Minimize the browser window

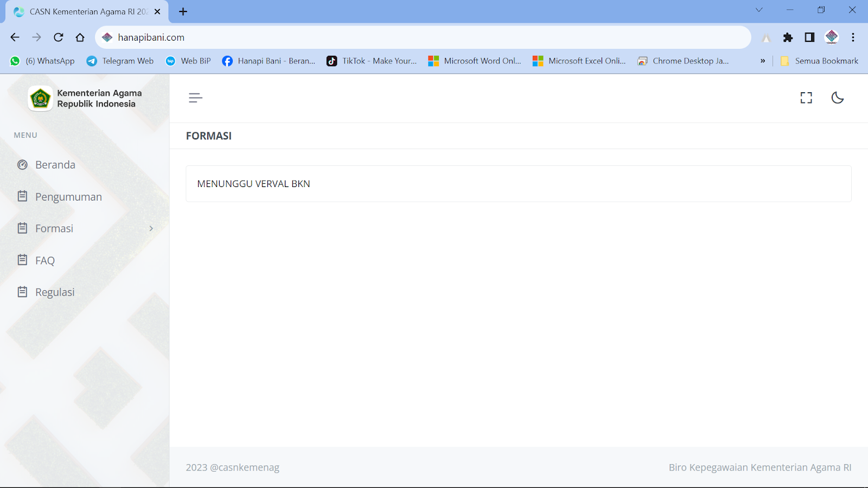(790, 10)
